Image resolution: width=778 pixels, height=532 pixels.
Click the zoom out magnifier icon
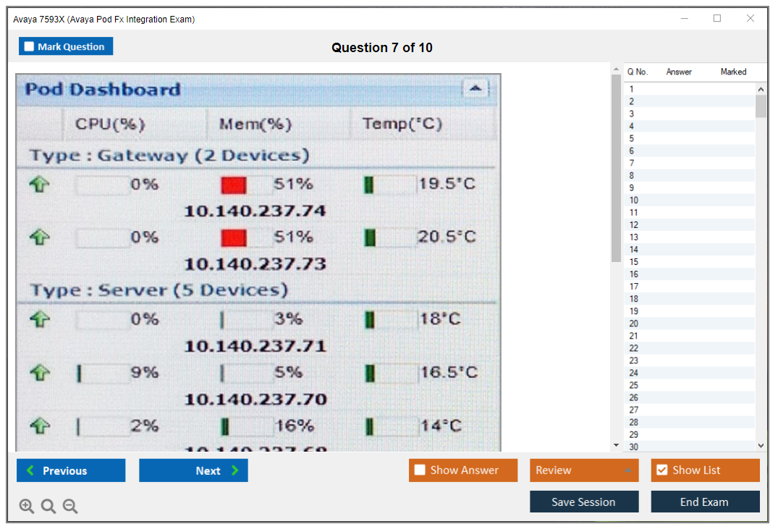(x=70, y=507)
